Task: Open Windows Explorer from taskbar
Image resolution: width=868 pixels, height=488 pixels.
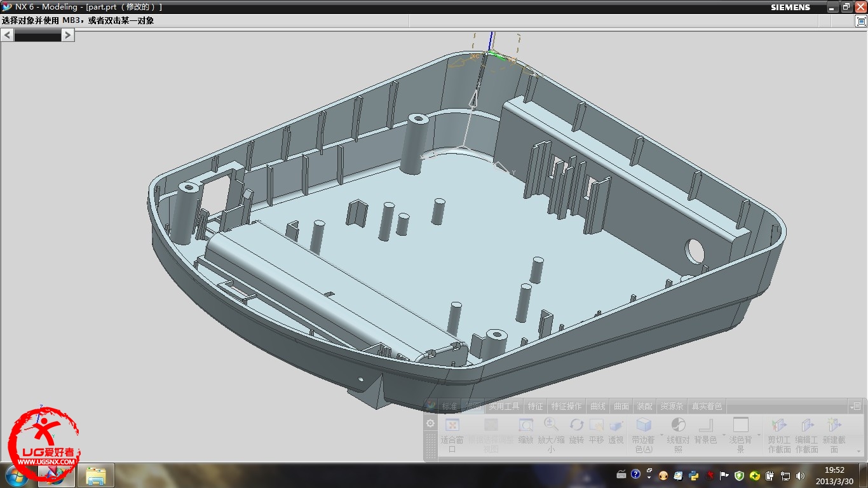Action: pyautogui.click(x=96, y=475)
